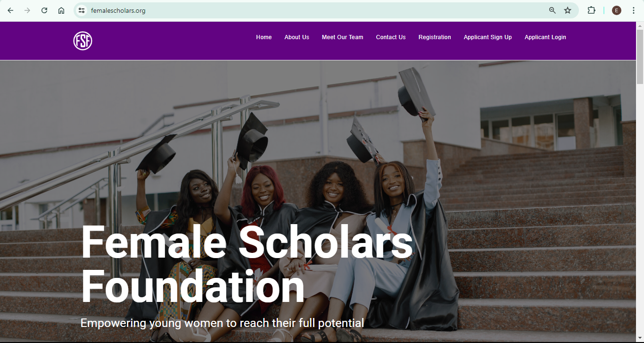Click the FSF logo icon
Screen dimensions: 644x343
pyautogui.click(x=83, y=41)
